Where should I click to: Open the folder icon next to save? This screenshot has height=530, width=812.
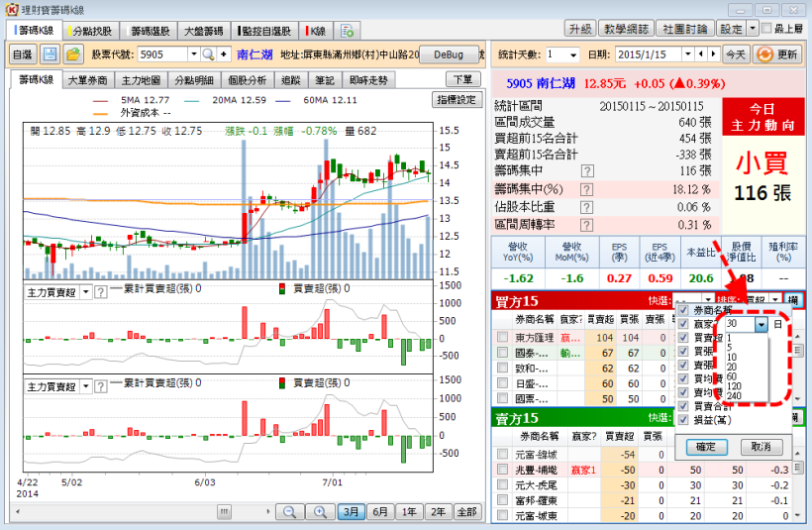(72, 54)
